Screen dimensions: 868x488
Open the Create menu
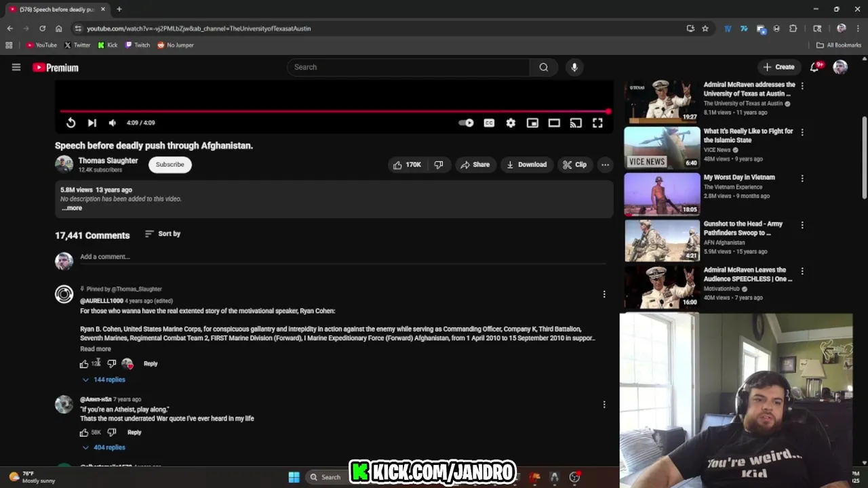click(778, 67)
